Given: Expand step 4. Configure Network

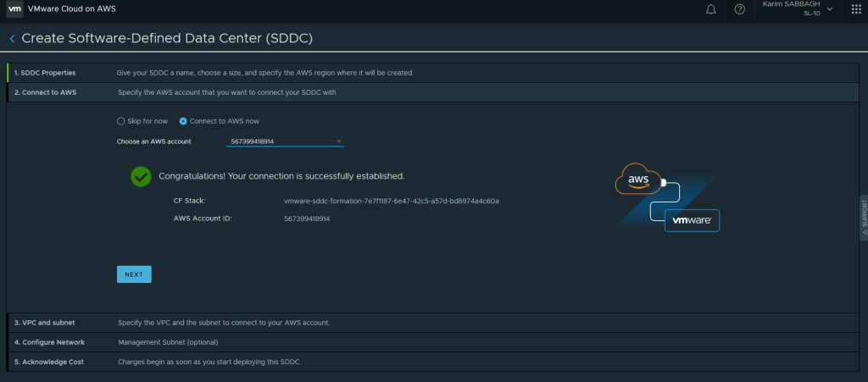Looking at the screenshot, I should pyautogui.click(x=432, y=342).
